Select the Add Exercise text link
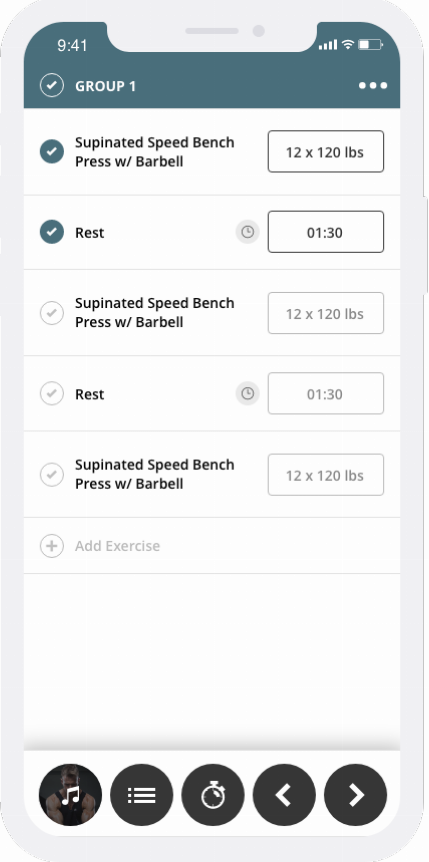The height and width of the screenshot is (862, 429). coord(118,546)
